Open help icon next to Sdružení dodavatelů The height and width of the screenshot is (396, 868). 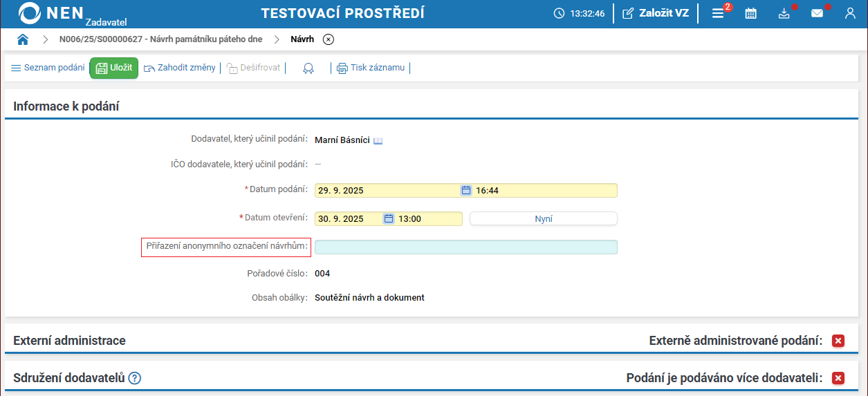click(135, 378)
